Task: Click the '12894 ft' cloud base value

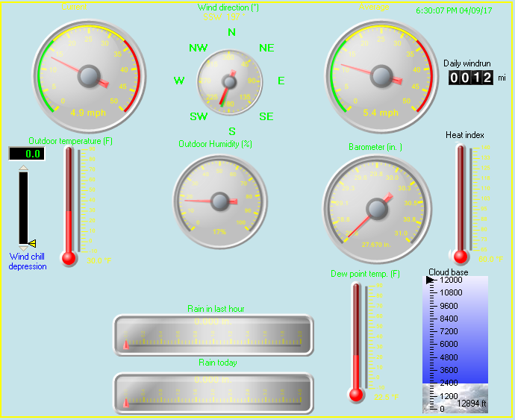Action: click(471, 404)
